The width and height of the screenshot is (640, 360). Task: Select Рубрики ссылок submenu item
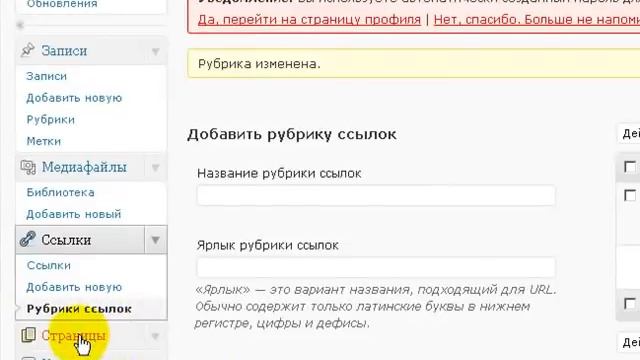pos(79,309)
